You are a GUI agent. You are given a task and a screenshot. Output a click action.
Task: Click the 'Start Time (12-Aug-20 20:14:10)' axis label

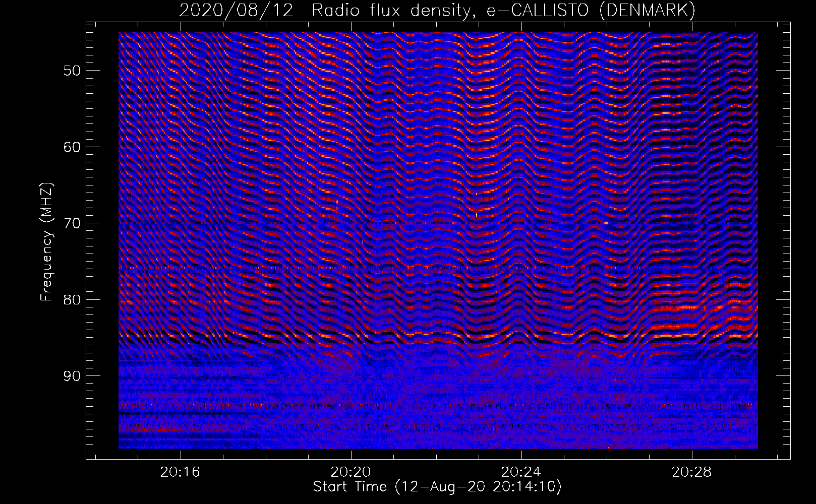pos(437,487)
